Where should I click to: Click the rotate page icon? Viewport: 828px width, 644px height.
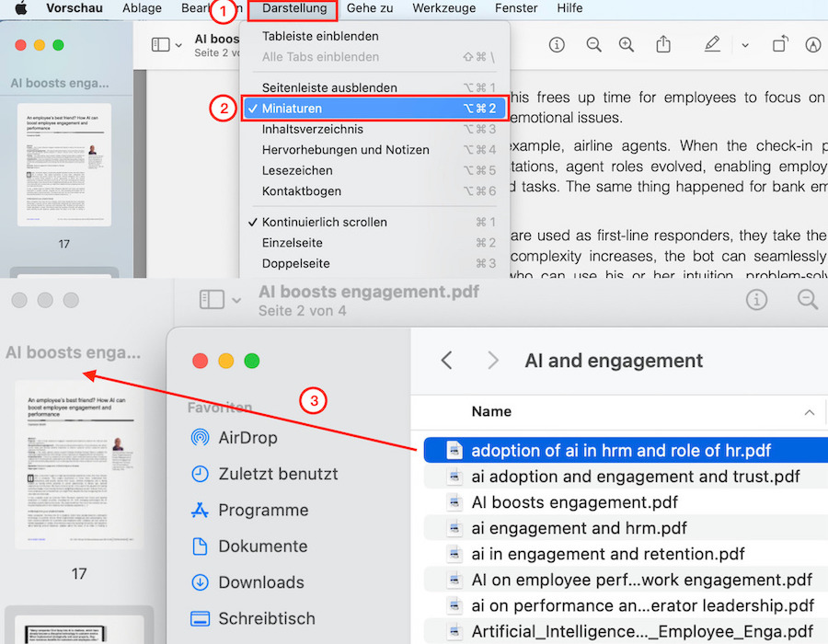point(780,44)
